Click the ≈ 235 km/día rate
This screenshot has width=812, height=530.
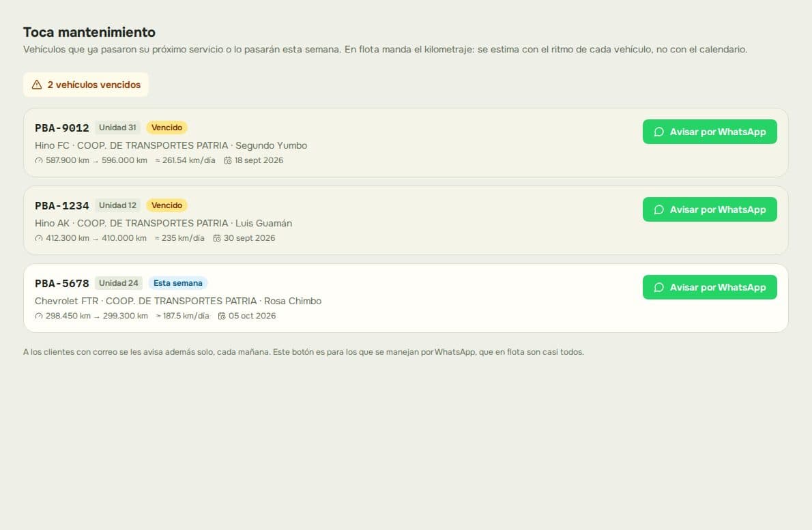click(179, 238)
